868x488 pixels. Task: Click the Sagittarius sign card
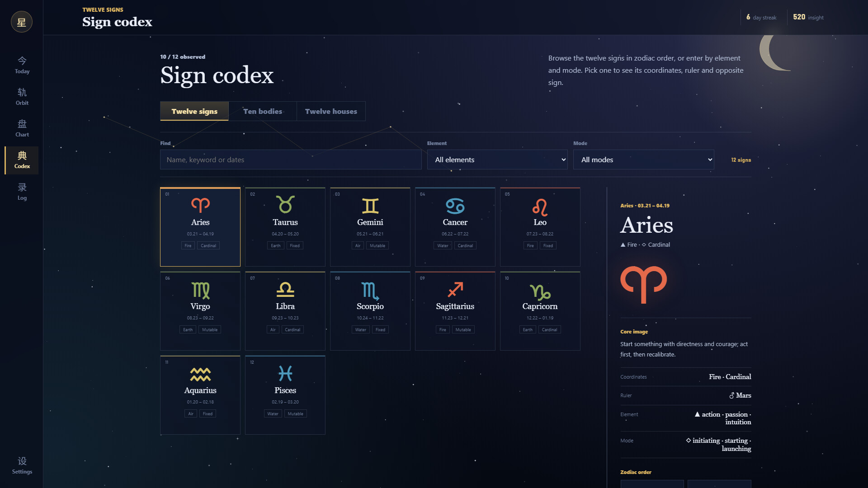455,311
